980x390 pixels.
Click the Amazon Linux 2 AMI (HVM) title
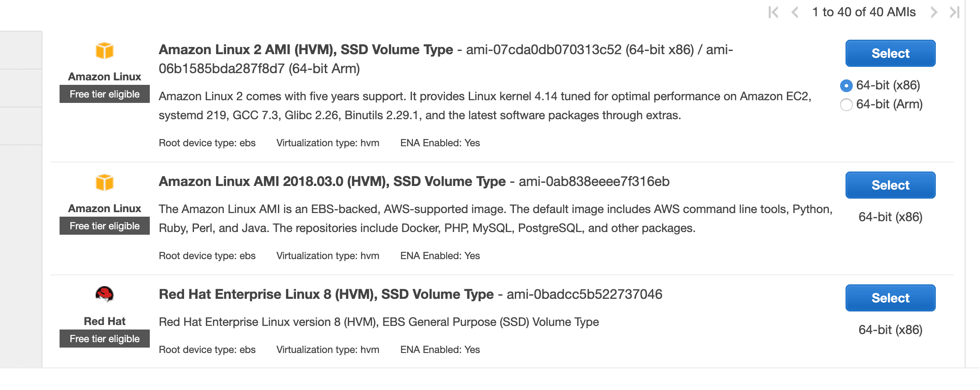(x=305, y=50)
